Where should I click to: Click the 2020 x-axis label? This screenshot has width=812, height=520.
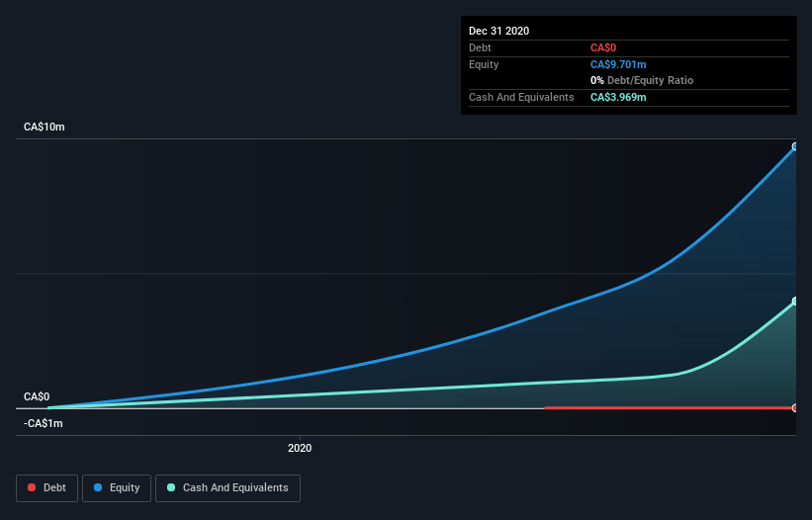coord(300,448)
